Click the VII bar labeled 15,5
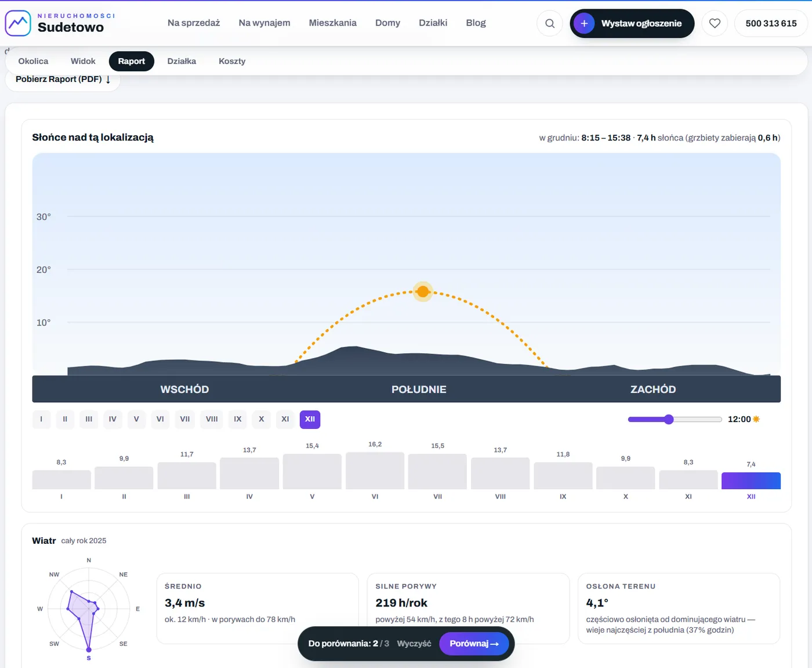Screen dimensions: 812x668 coord(437,471)
